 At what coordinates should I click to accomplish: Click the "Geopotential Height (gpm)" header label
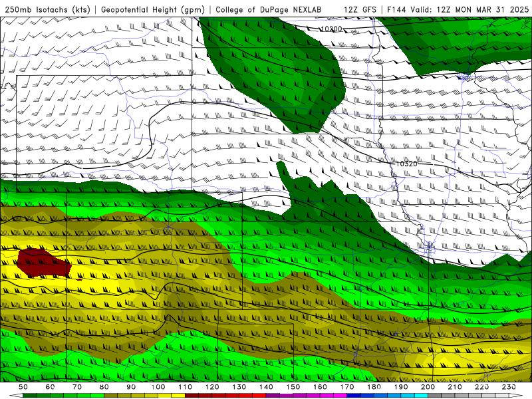[153, 9]
